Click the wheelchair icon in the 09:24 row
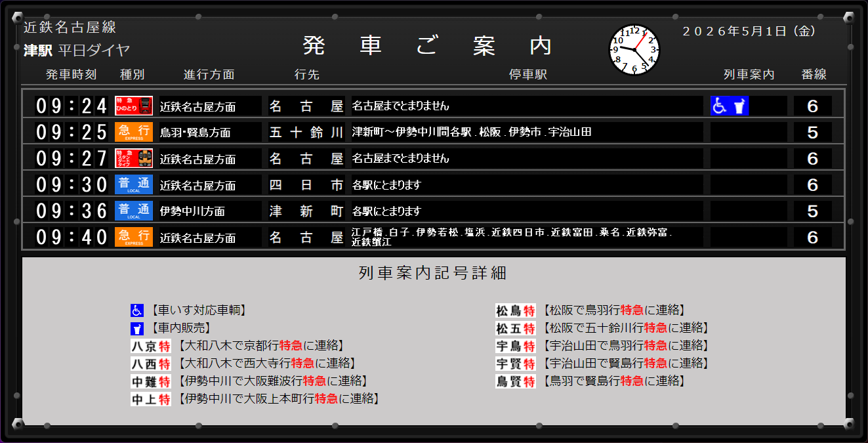Viewport: 868px width, 443px height. point(720,106)
